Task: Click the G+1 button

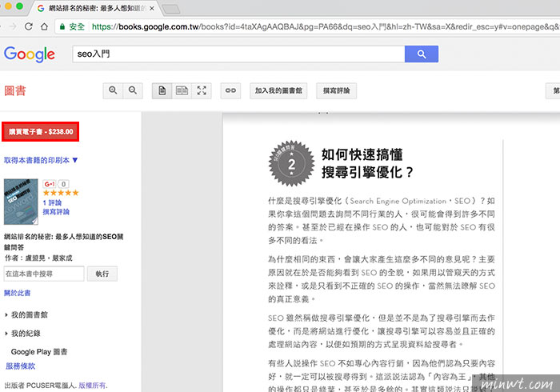Action: [x=50, y=184]
